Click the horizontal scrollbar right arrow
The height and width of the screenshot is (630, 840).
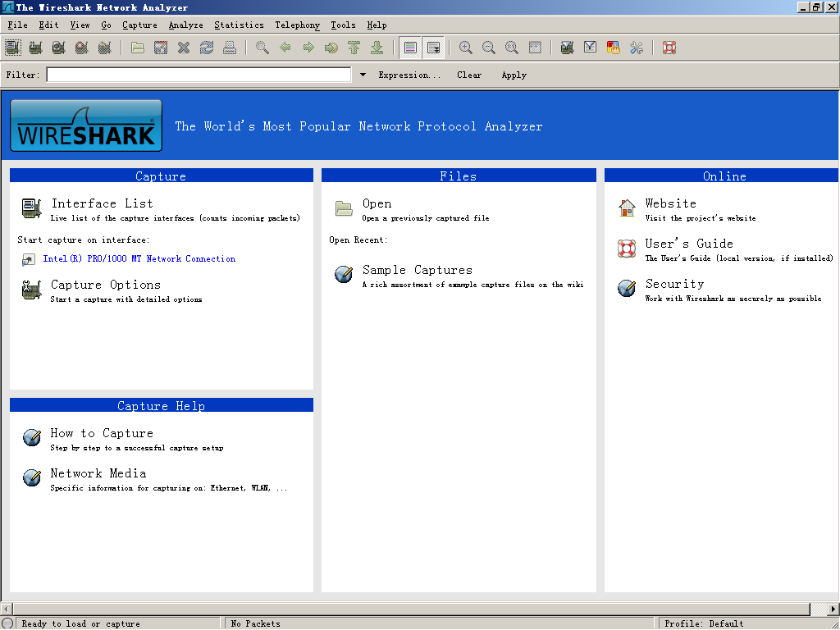[x=833, y=609]
